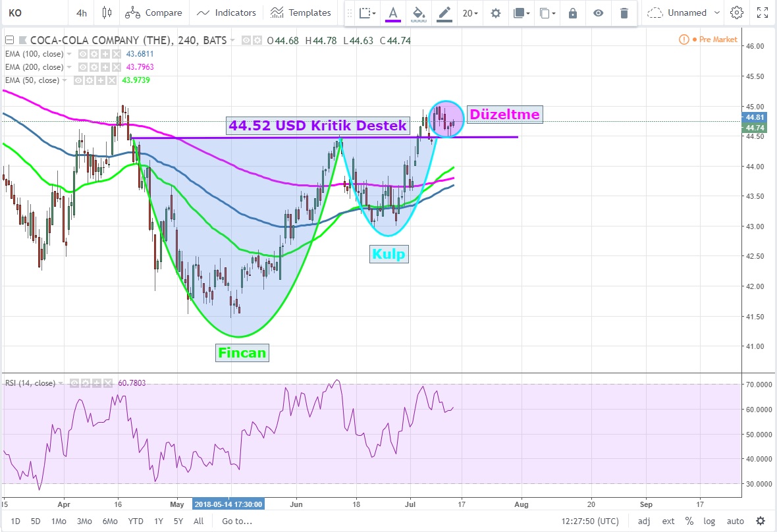This screenshot has width=777, height=532.
Task: Open RSI indicator settings
Action: [85, 383]
